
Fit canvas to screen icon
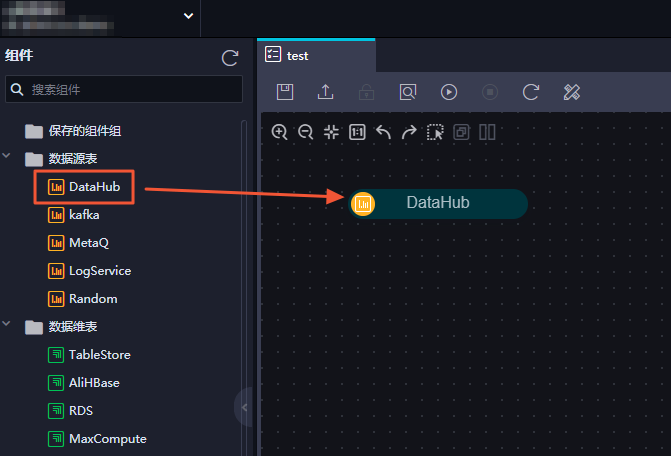coord(331,132)
